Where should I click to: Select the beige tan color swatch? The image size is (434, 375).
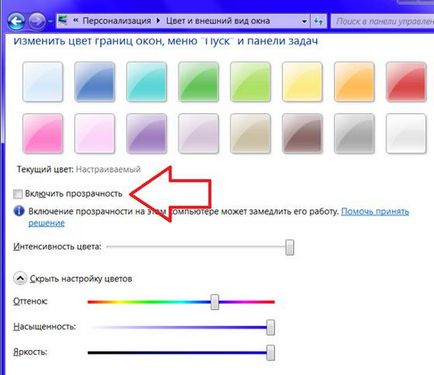click(x=251, y=133)
